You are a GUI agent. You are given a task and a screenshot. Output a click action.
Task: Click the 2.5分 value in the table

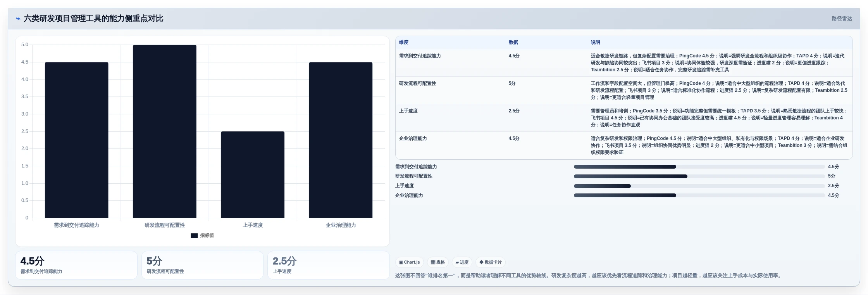514,111
